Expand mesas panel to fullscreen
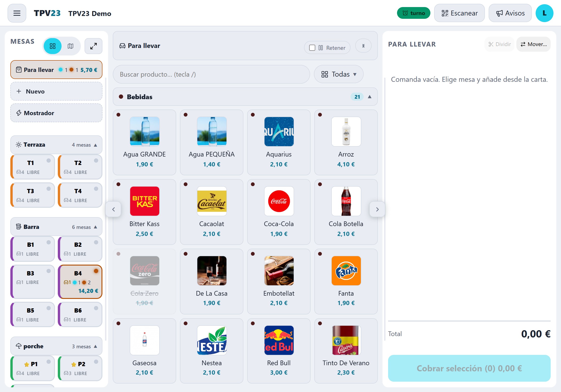Image resolution: width=561 pixels, height=392 pixels. (93, 46)
